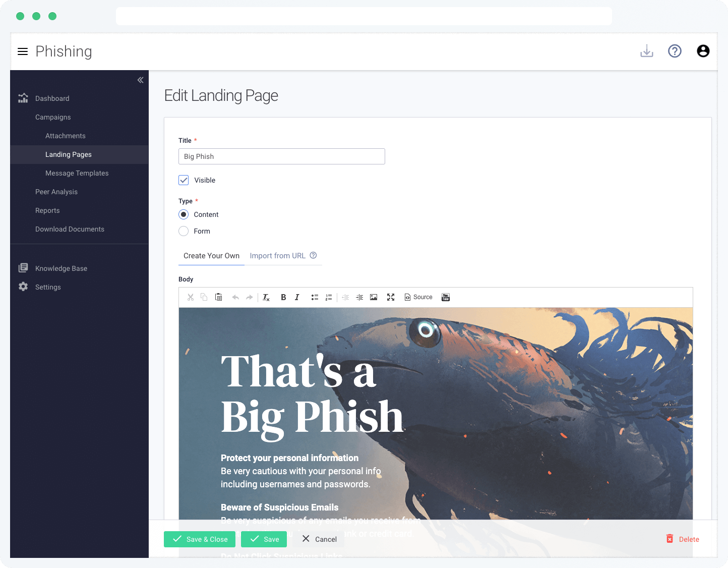Toggle italic formatting in body editor
Image resolution: width=728 pixels, height=568 pixels.
point(297,297)
